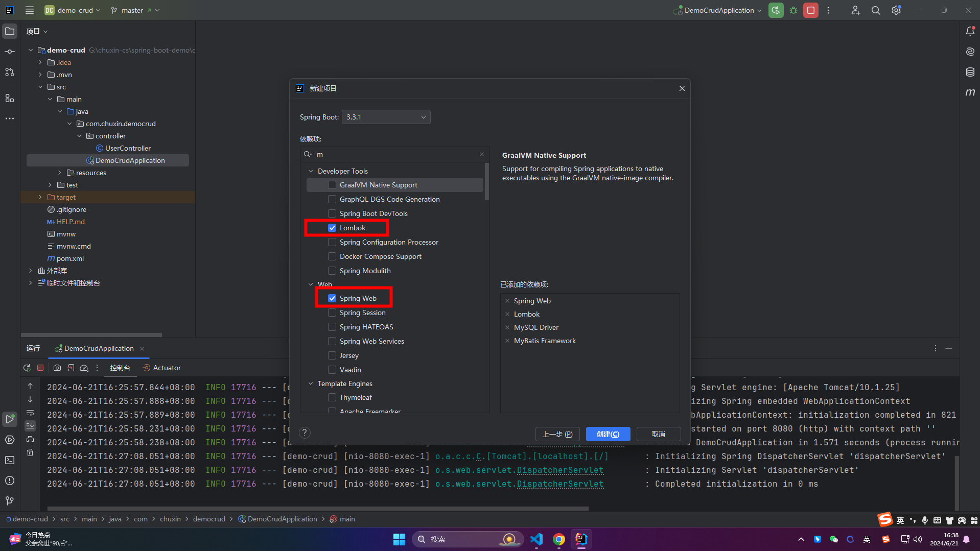Open the Pull Requests tool window

[10, 72]
